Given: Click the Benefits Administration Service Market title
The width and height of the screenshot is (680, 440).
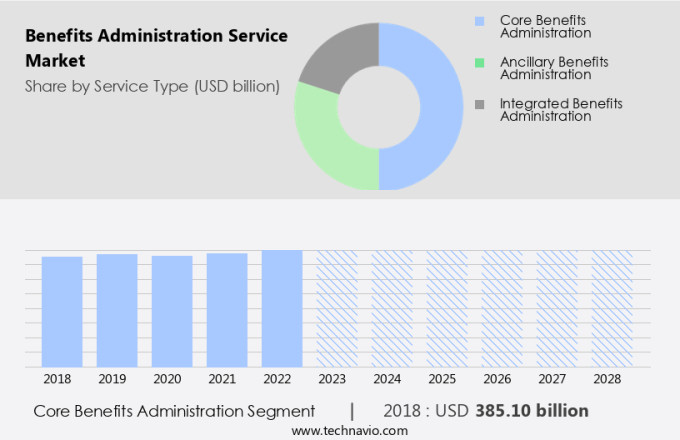Looking at the screenshot, I should pyautogui.click(x=156, y=48).
